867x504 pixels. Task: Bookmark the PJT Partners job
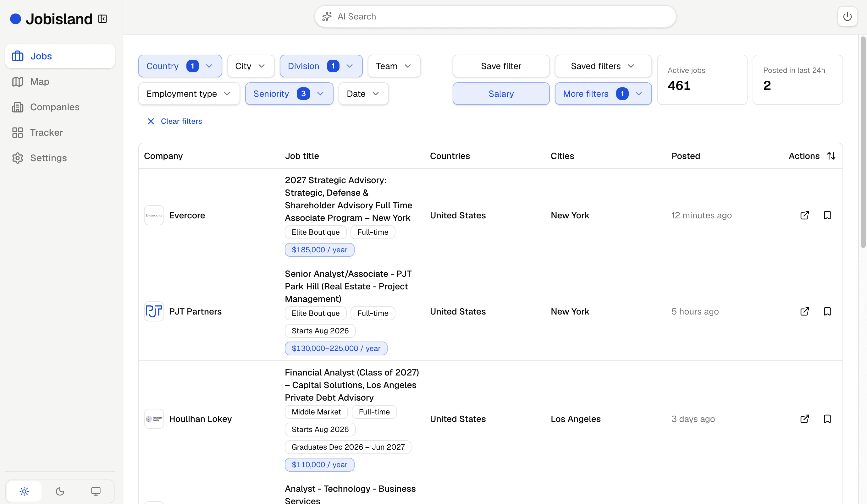pyautogui.click(x=827, y=311)
